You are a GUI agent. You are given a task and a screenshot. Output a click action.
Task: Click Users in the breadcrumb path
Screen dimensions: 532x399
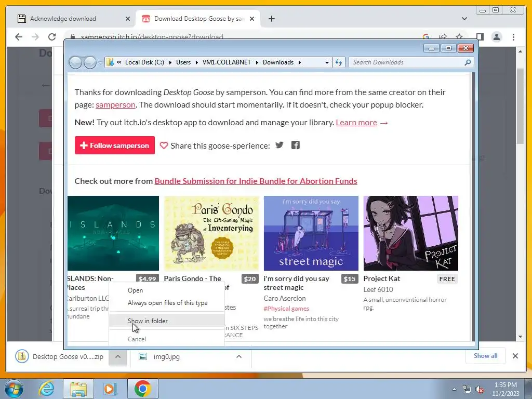(183, 62)
